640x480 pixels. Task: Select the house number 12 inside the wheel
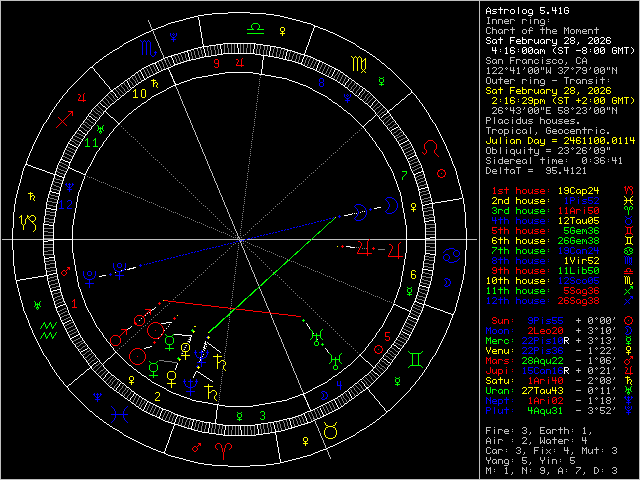65,204
